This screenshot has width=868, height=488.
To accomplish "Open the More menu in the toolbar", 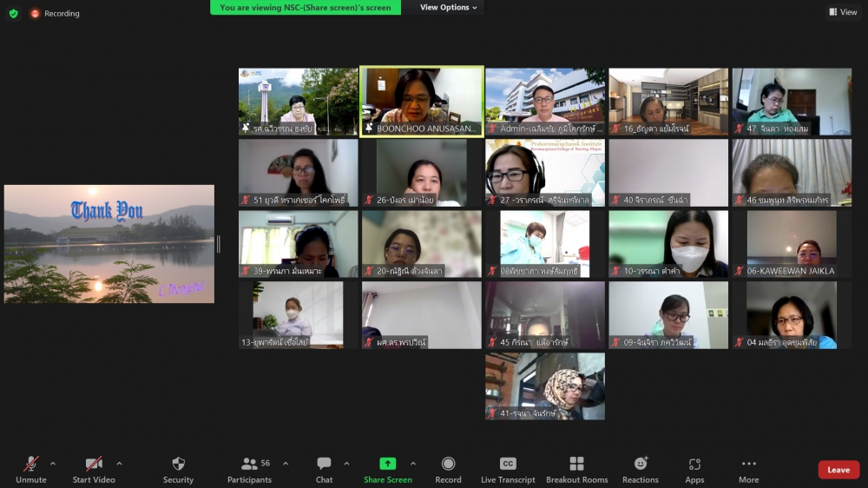I will (748, 465).
